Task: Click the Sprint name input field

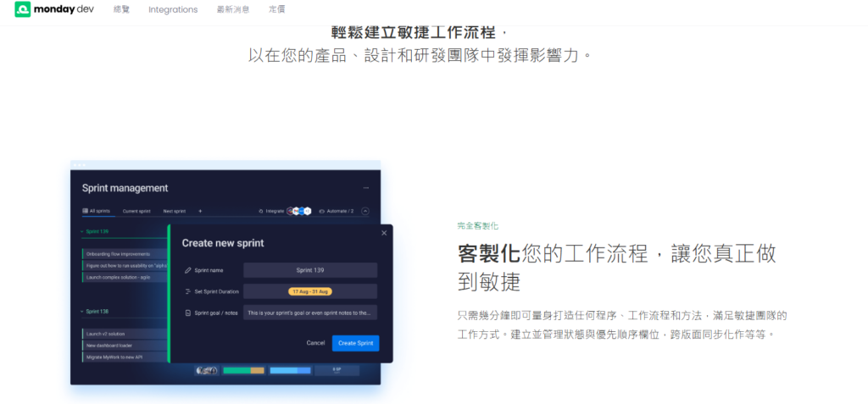Action: pyautogui.click(x=310, y=270)
